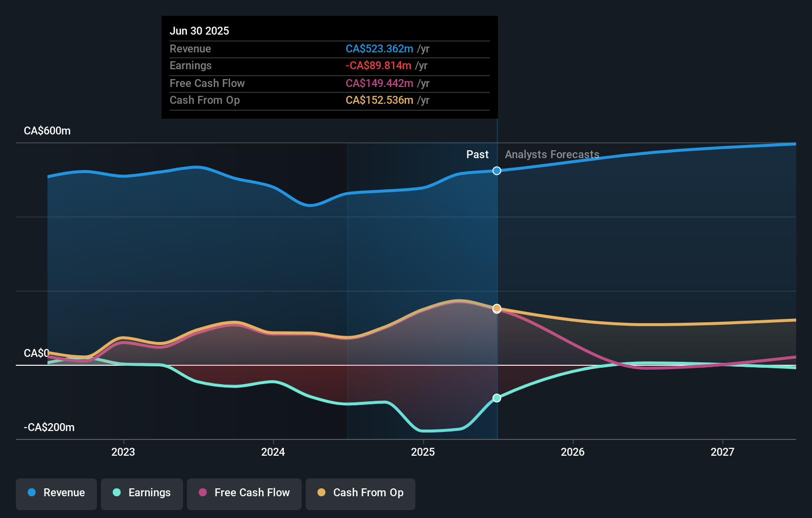Switch to the Analysts Forecasts view
This screenshot has height=518, width=812.
[x=552, y=154]
